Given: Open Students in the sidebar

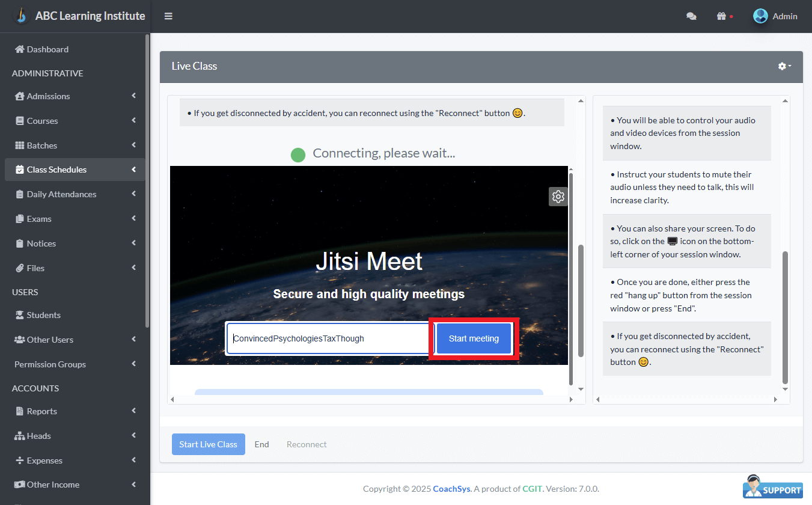Looking at the screenshot, I should tap(43, 315).
